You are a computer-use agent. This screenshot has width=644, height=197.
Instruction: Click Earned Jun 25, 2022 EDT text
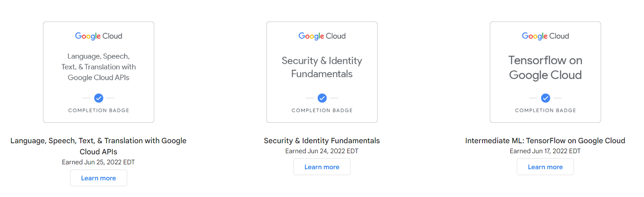pyautogui.click(x=99, y=162)
